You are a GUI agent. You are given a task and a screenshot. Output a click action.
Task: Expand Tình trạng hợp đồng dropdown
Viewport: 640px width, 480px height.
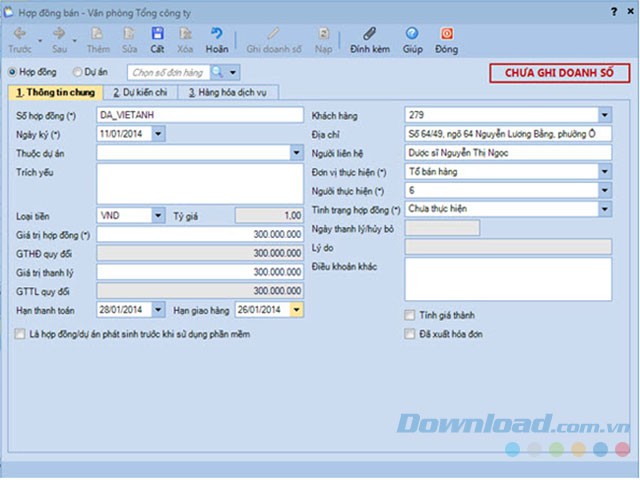tap(604, 209)
